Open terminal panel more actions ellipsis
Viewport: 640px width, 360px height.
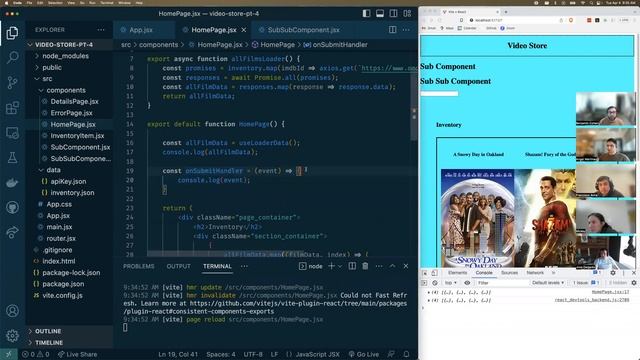click(379, 266)
